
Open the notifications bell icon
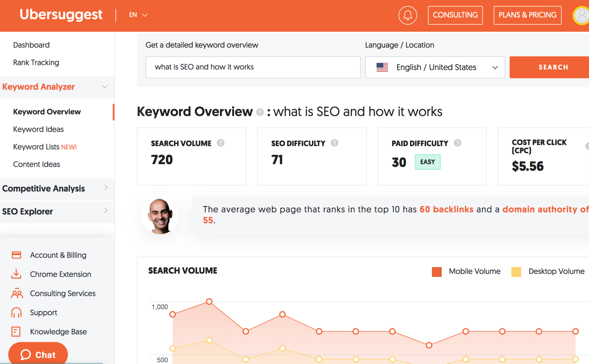408,15
